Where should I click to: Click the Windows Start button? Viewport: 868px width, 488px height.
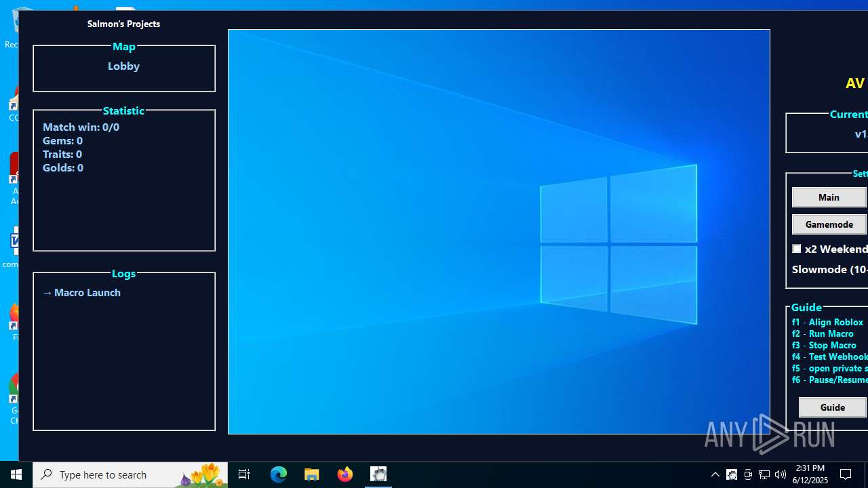[x=16, y=474]
